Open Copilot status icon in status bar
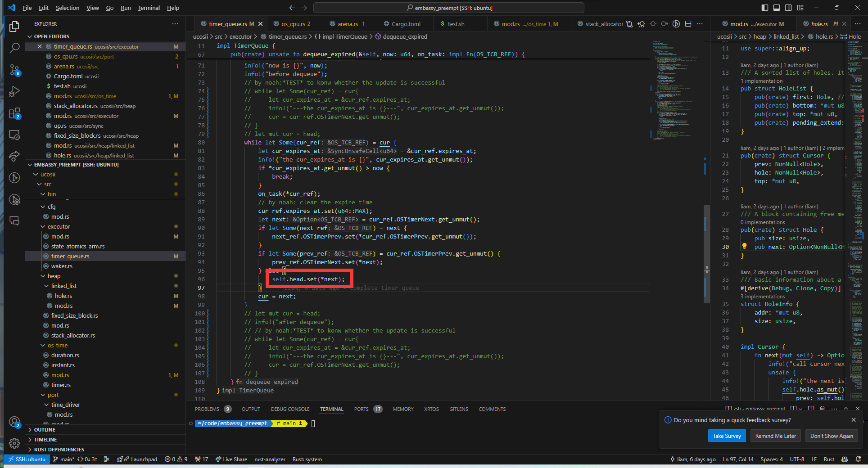The height and width of the screenshot is (468, 868). pyautogui.click(x=845, y=459)
